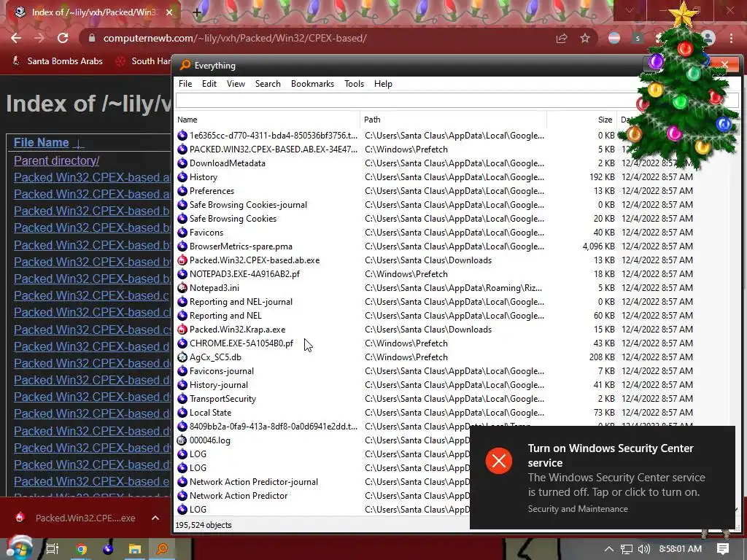Sort results by the Path column
This screenshot has width=747, height=560.
[x=454, y=120]
